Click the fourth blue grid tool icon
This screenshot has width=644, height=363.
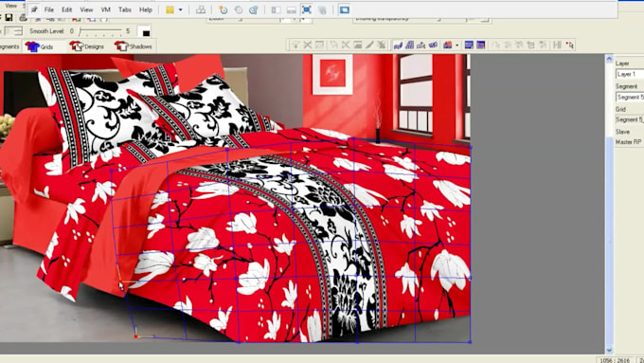tap(433, 45)
